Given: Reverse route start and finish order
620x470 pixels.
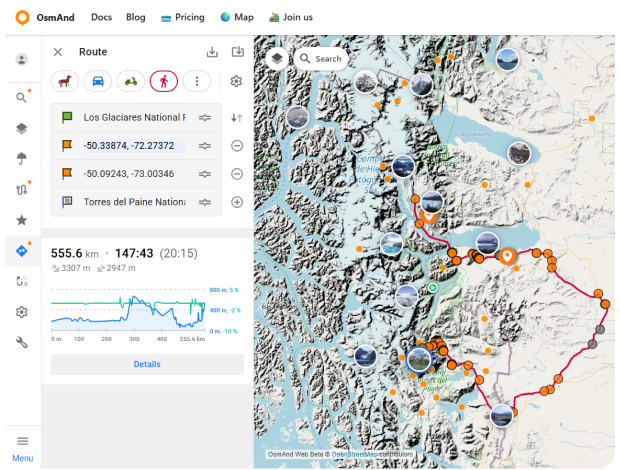Looking at the screenshot, I should point(237,118).
